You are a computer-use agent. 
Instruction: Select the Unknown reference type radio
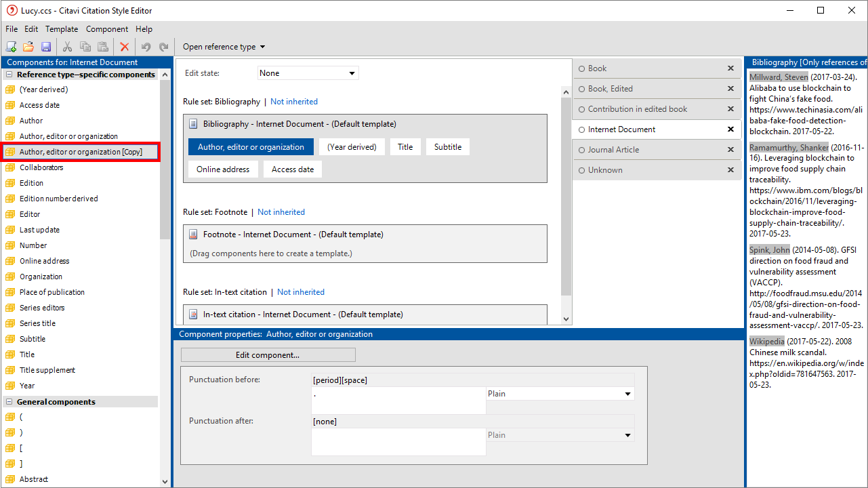pyautogui.click(x=581, y=170)
